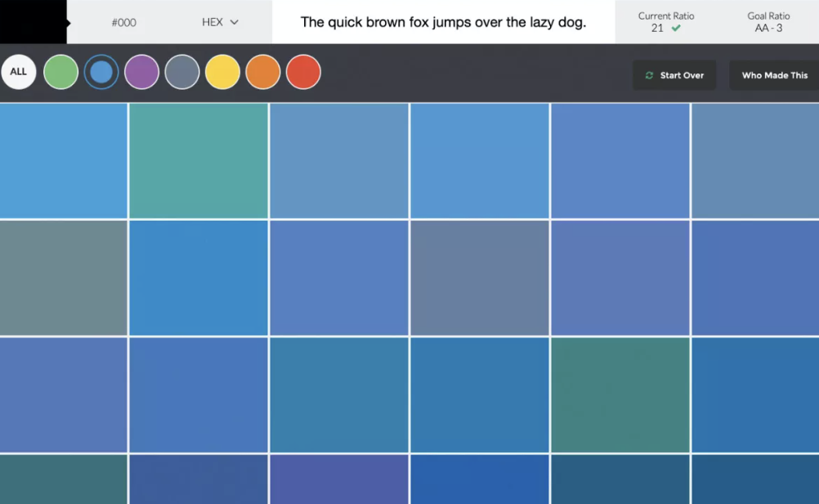
Task: Click the HEX dropdown chevron arrow
Action: (x=235, y=22)
